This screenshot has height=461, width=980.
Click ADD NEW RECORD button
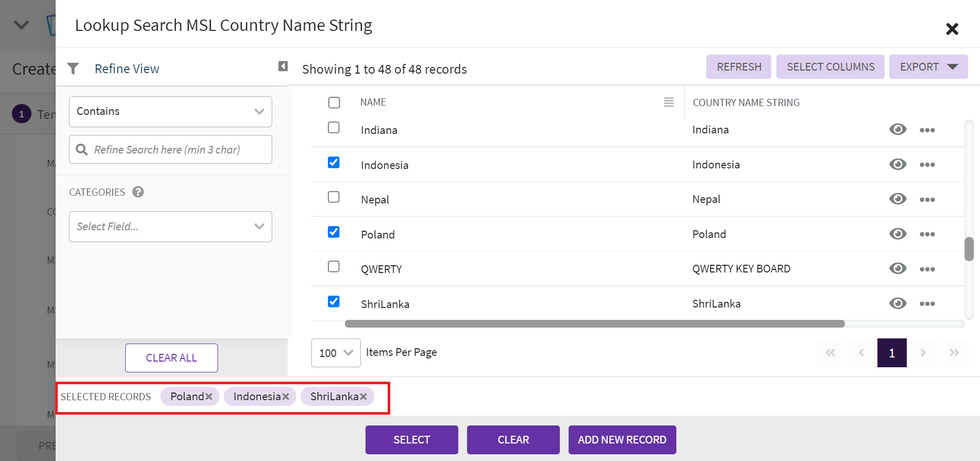(622, 440)
